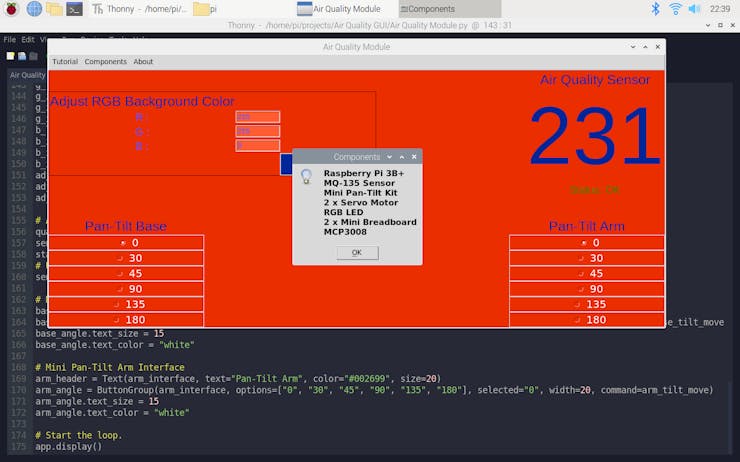This screenshot has height=462, width=740.
Task: Click the Air Quality Sensor heading
Action: click(x=595, y=80)
